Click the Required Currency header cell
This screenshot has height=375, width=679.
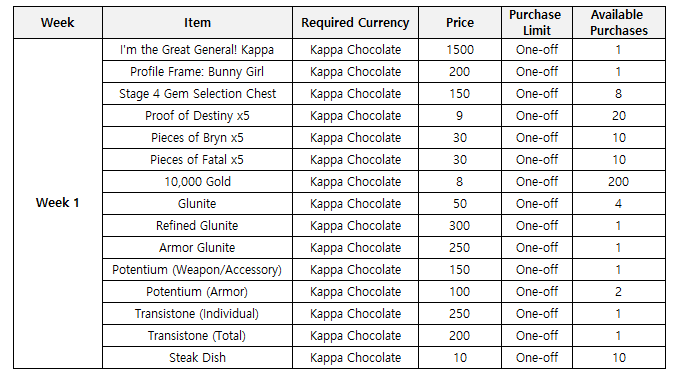[356, 23]
